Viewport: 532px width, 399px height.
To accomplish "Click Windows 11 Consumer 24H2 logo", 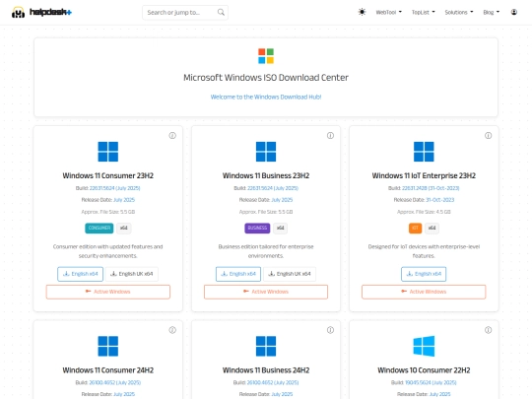I will click(108, 346).
